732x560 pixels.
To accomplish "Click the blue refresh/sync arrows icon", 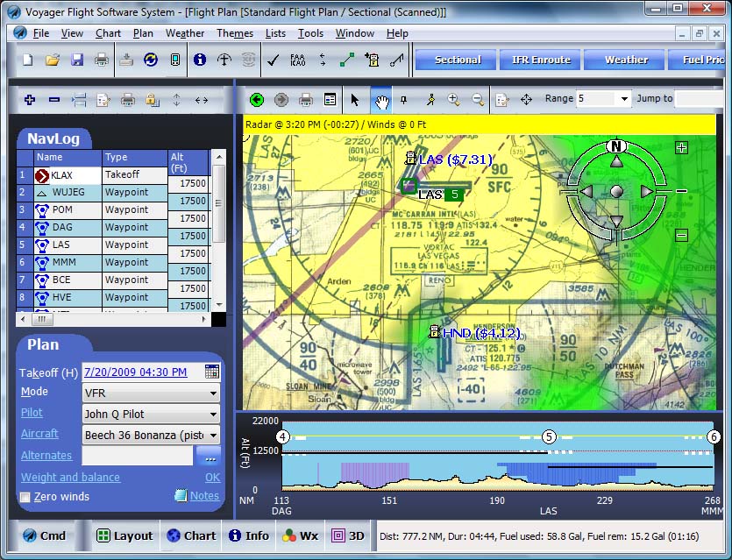I will point(150,60).
